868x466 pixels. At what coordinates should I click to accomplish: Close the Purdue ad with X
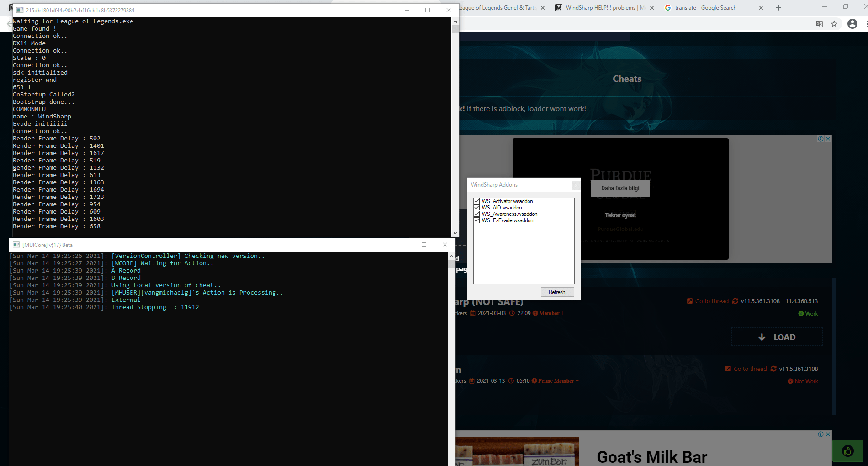[828, 139]
